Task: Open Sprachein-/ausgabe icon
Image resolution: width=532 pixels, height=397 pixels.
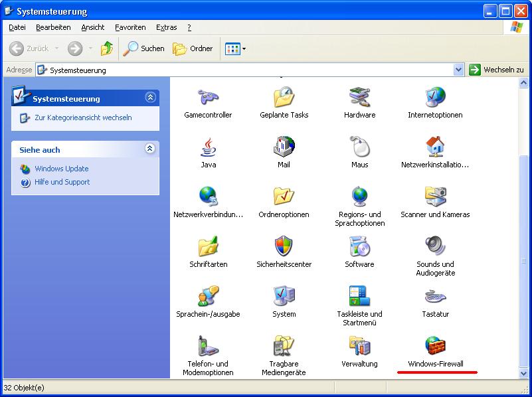Action: pos(208,296)
